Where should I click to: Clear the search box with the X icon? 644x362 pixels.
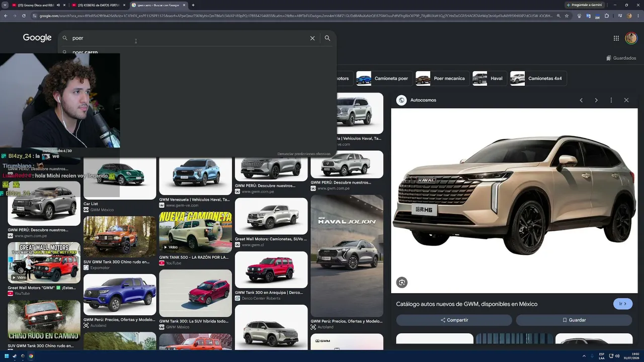(x=312, y=38)
